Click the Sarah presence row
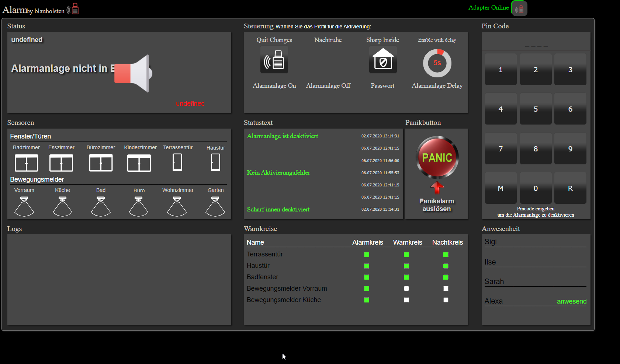Viewport: 620px width, 364px height. pyautogui.click(x=535, y=281)
